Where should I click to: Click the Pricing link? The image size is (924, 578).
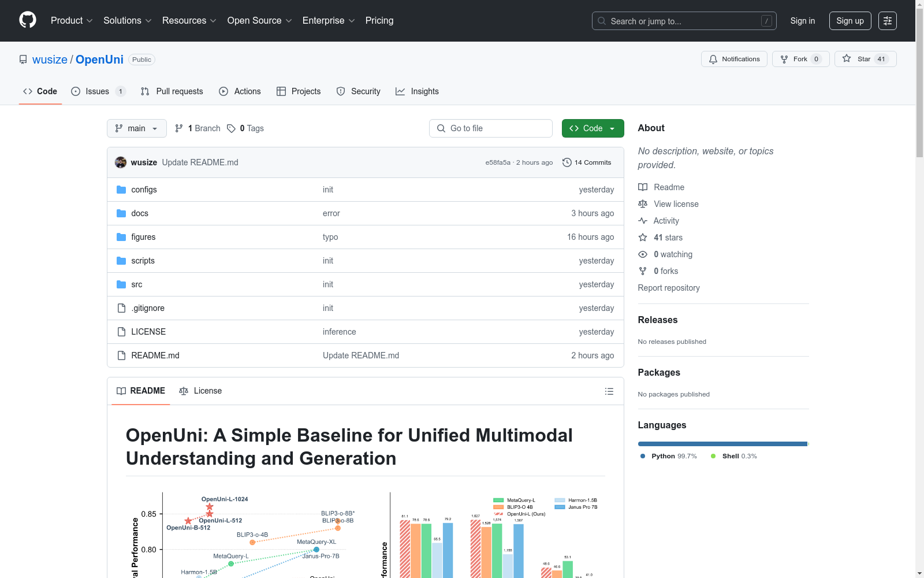(x=379, y=21)
